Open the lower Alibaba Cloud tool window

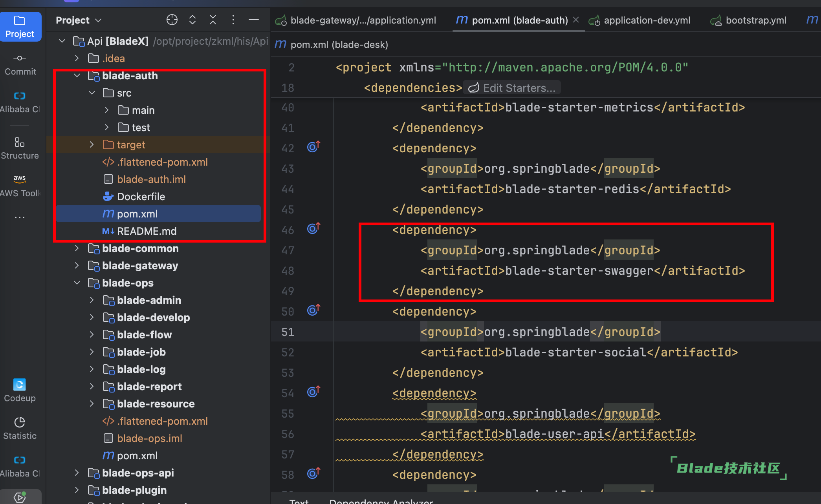pos(20,466)
